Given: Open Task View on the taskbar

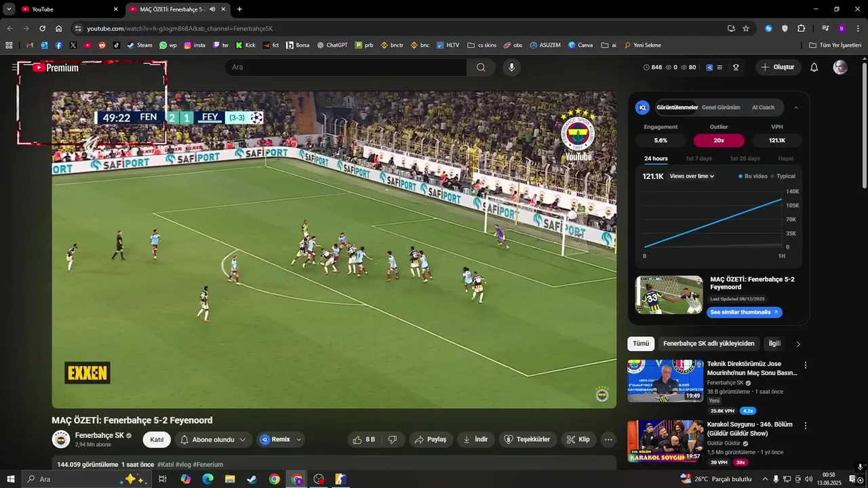Looking at the screenshot, I should (x=163, y=479).
